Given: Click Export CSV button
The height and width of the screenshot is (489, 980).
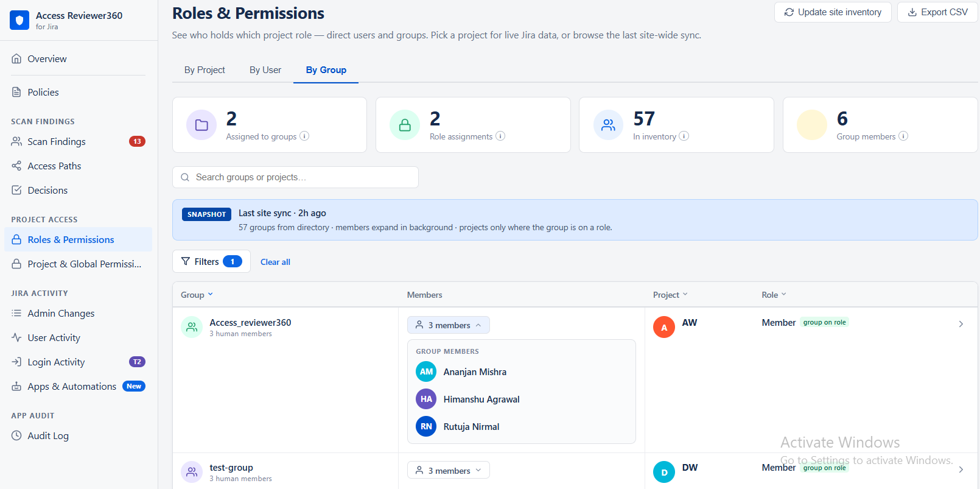Looking at the screenshot, I should pos(937,12).
